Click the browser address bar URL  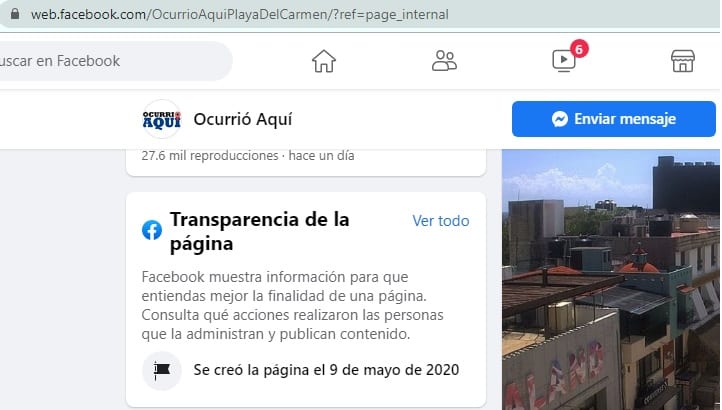239,14
